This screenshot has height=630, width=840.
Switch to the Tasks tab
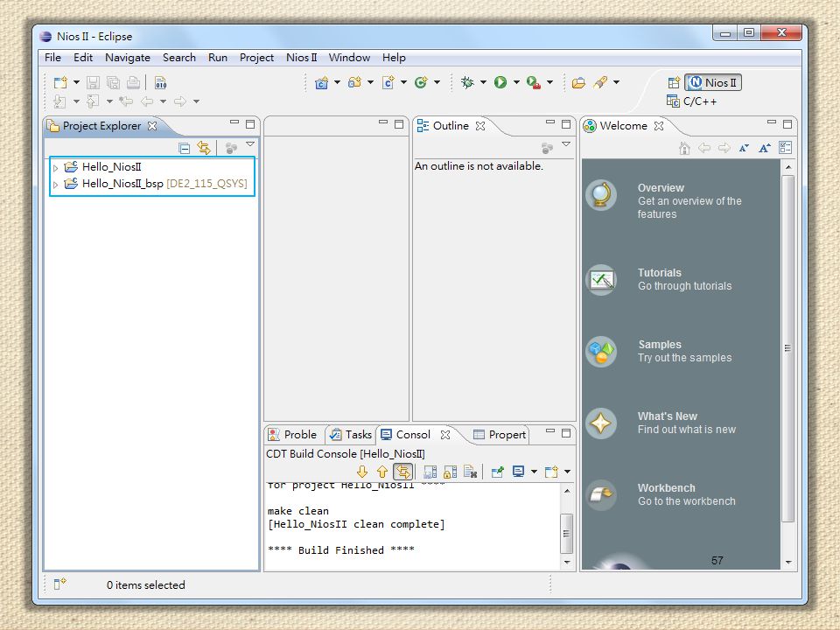tap(351, 435)
